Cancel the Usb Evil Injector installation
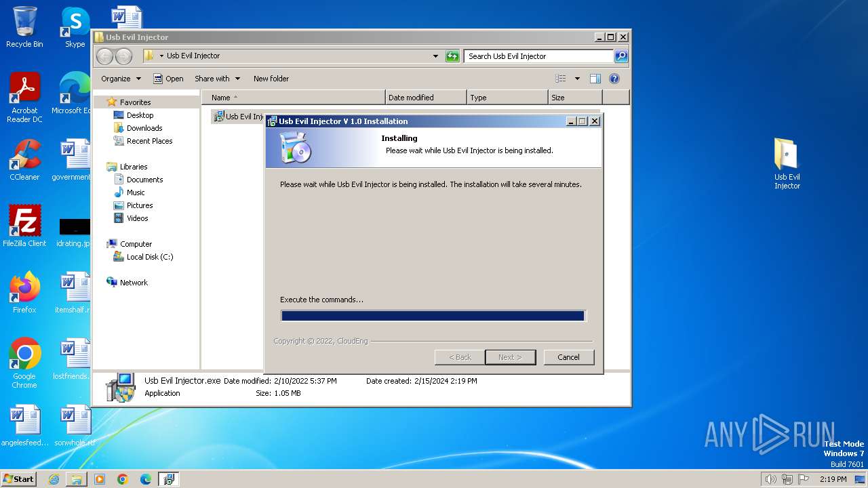 tap(568, 357)
